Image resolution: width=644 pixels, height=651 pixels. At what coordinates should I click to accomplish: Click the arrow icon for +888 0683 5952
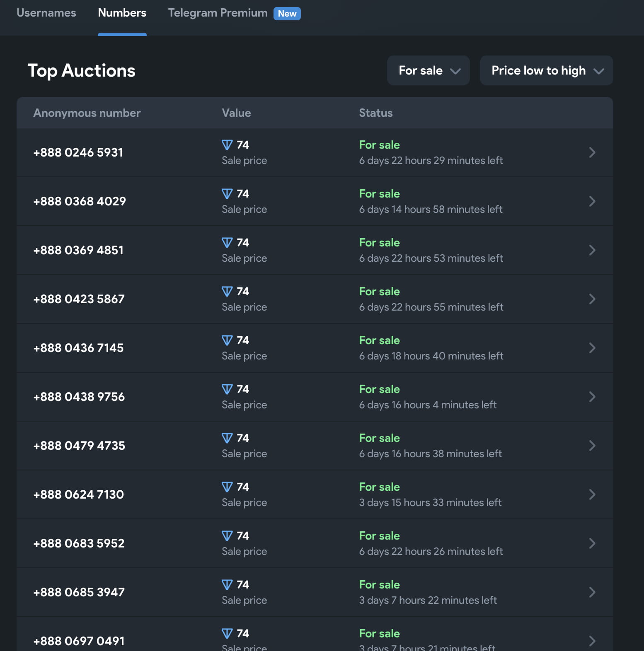pos(592,543)
